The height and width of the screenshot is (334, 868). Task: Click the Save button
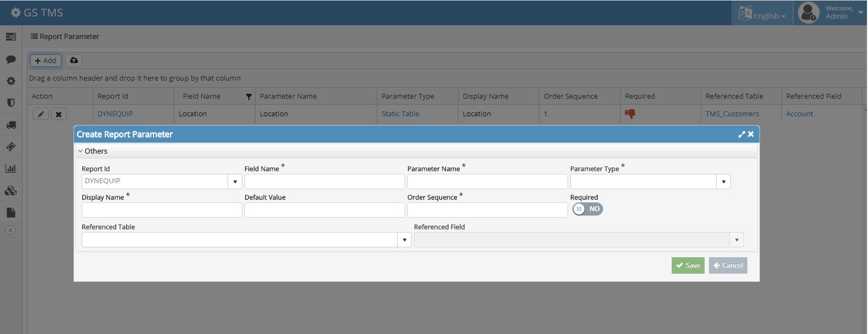[688, 265]
